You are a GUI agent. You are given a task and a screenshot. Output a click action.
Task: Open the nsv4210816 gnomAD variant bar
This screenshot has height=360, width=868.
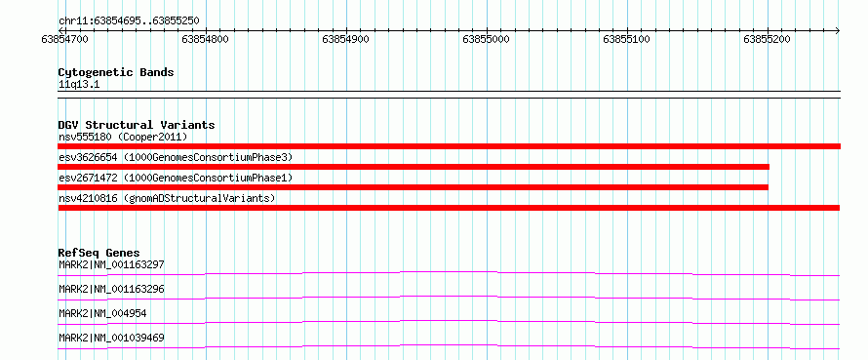(x=449, y=208)
